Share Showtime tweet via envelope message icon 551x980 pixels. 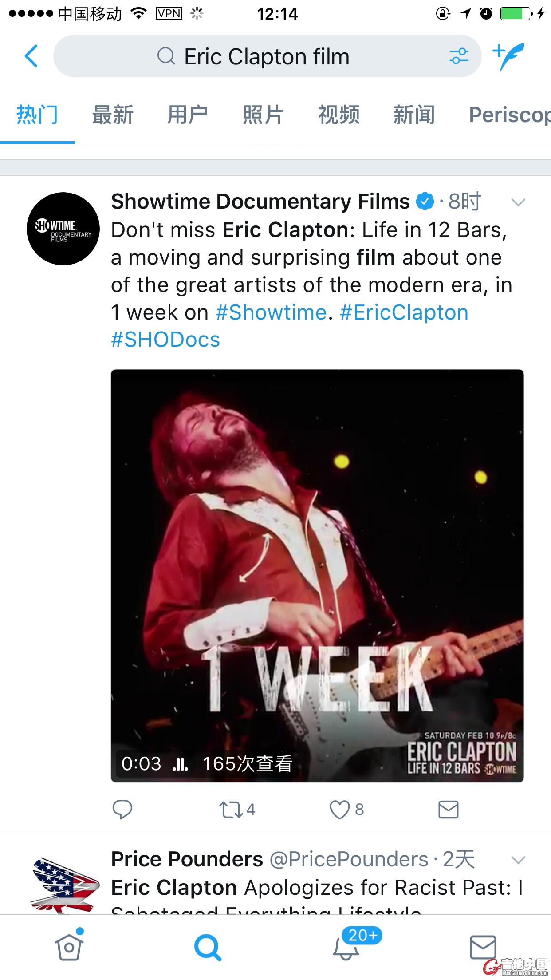(x=448, y=809)
